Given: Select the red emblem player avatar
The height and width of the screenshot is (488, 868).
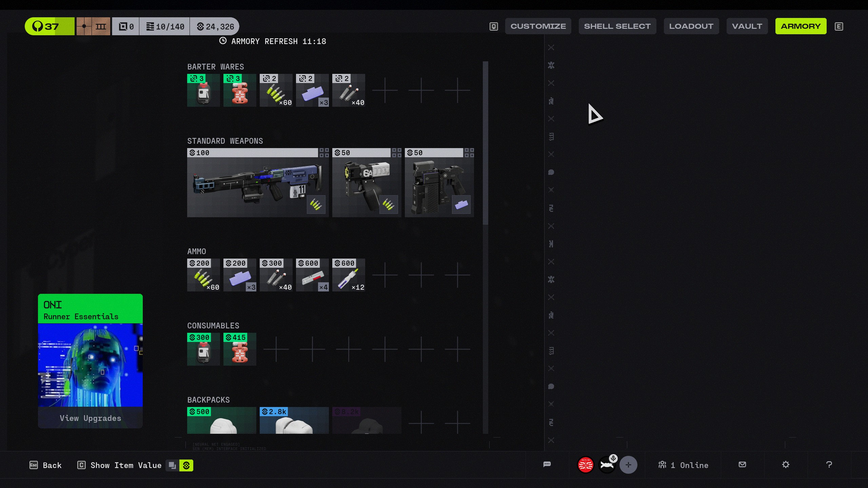Looking at the screenshot, I should coord(586,465).
